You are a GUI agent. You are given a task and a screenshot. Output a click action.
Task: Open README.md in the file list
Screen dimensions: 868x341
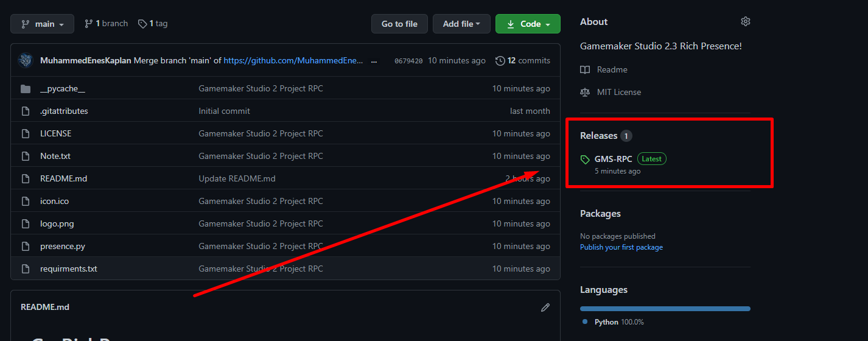tap(63, 178)
